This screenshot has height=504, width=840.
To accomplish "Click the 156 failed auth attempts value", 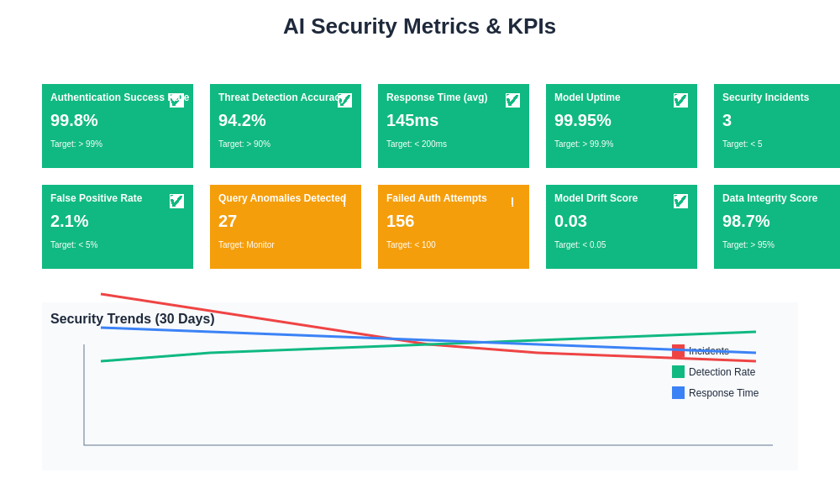I will (x=400, y=221).
